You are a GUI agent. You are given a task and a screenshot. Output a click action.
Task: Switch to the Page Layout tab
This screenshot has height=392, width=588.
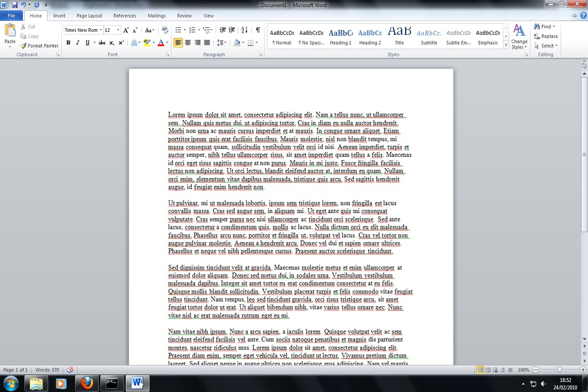[89, 16]
